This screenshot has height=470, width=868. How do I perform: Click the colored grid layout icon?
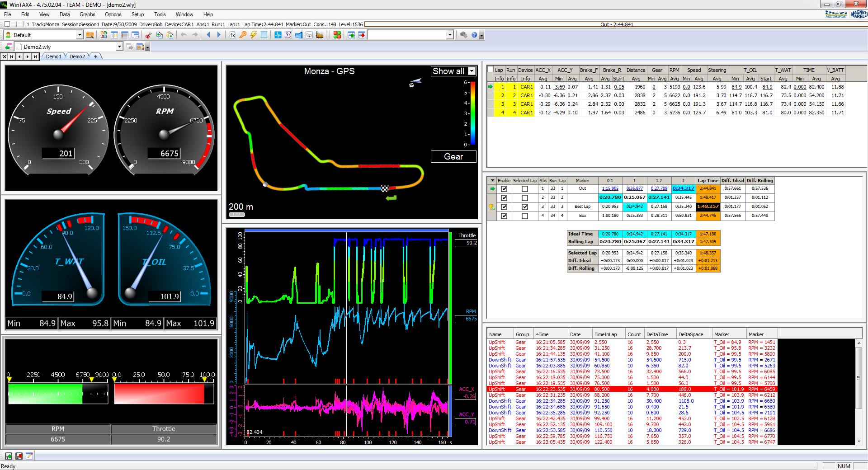(x=104, y=35)
